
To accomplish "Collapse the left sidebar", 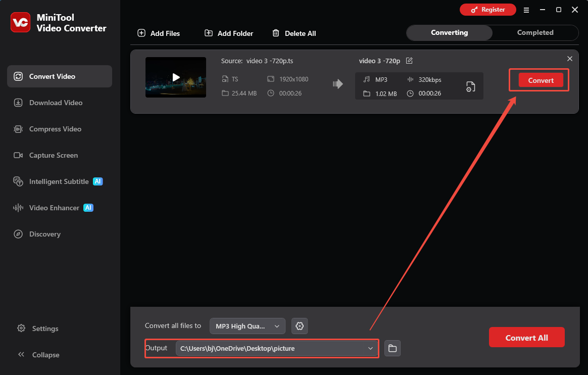I will [x=38, y=355].
